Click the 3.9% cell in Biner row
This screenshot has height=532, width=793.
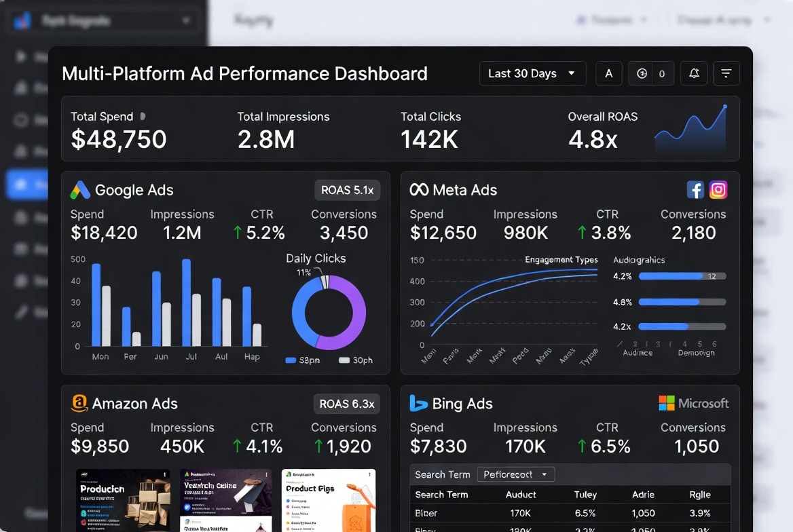pos(700,513)
